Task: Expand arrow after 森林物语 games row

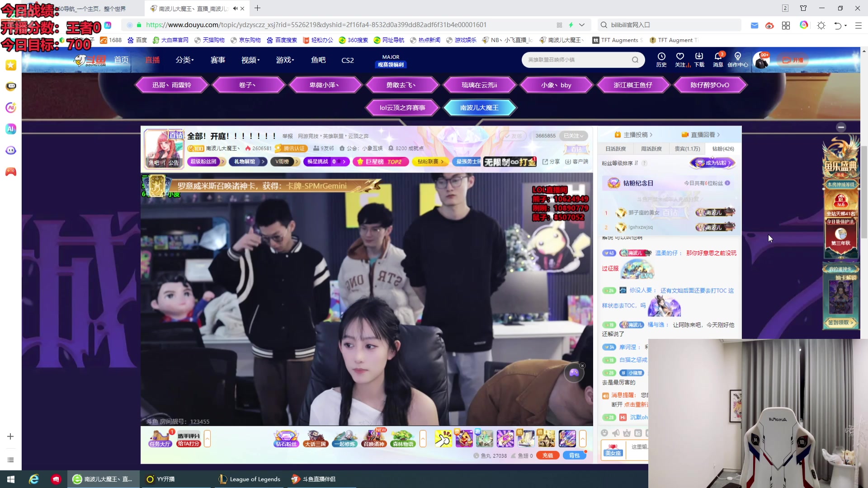Action: tap(423, 438)
